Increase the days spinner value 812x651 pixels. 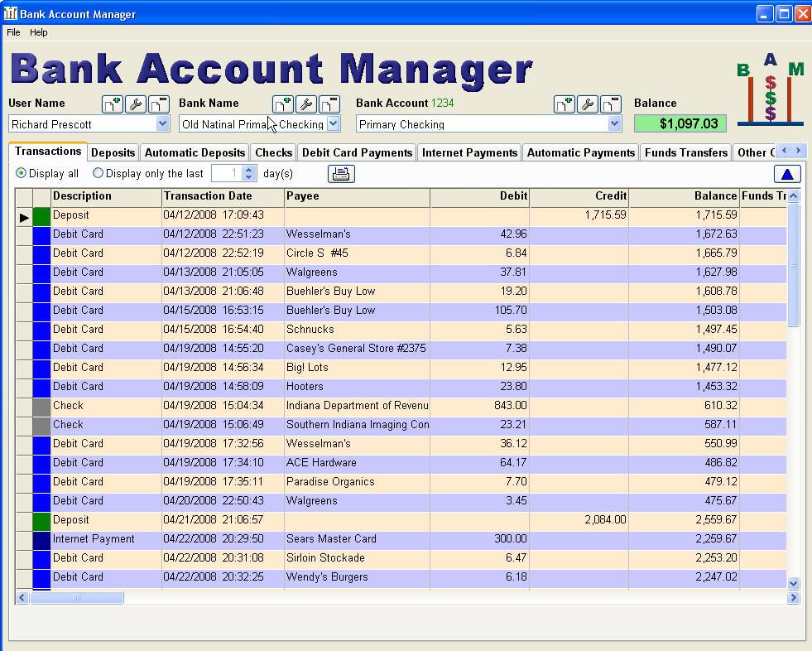tap(249, 170)
